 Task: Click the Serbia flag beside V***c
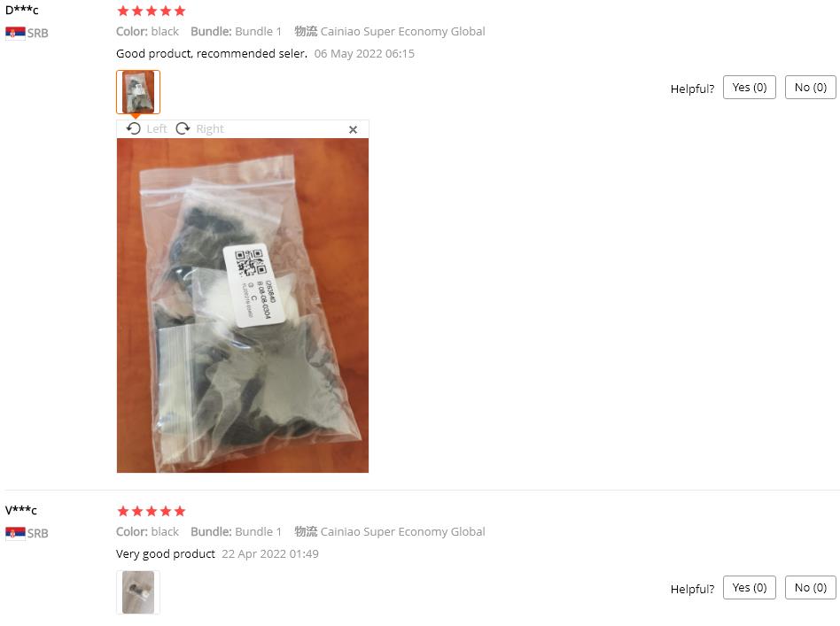15,533
